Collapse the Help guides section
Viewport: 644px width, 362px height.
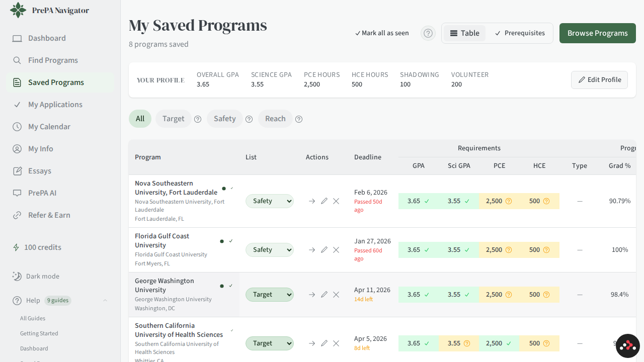105,301
